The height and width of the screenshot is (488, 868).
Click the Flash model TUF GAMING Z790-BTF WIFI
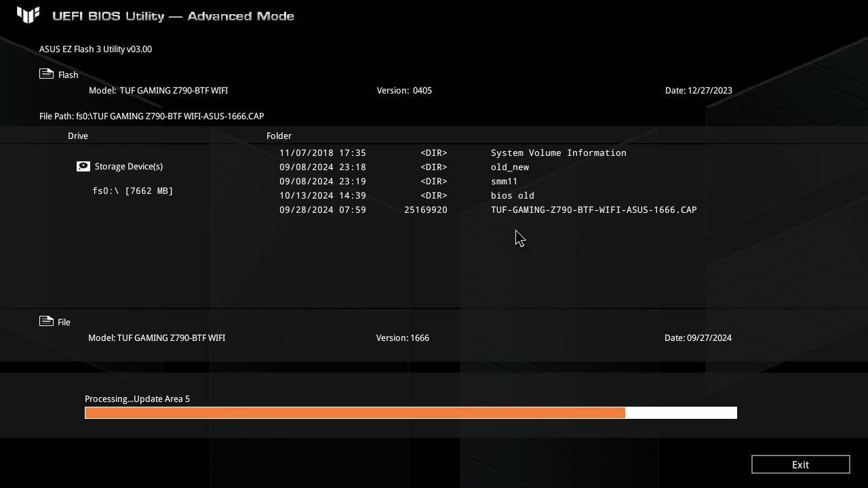(158, 90)
